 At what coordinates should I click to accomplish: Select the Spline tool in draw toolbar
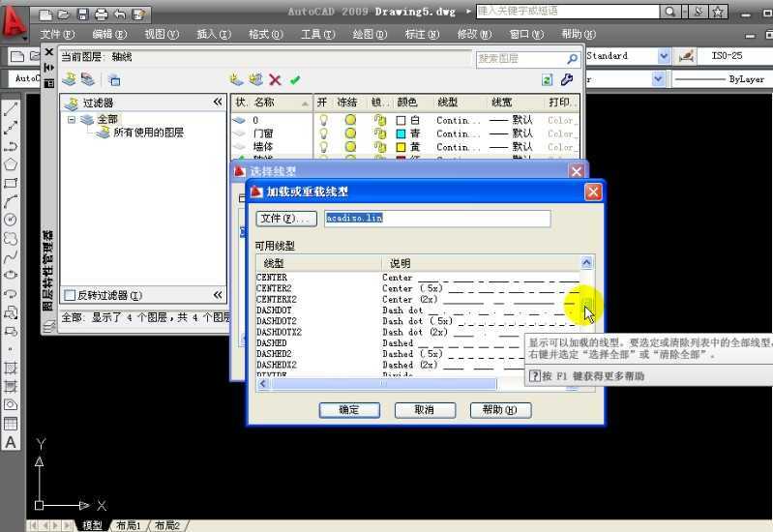point(11,257)
